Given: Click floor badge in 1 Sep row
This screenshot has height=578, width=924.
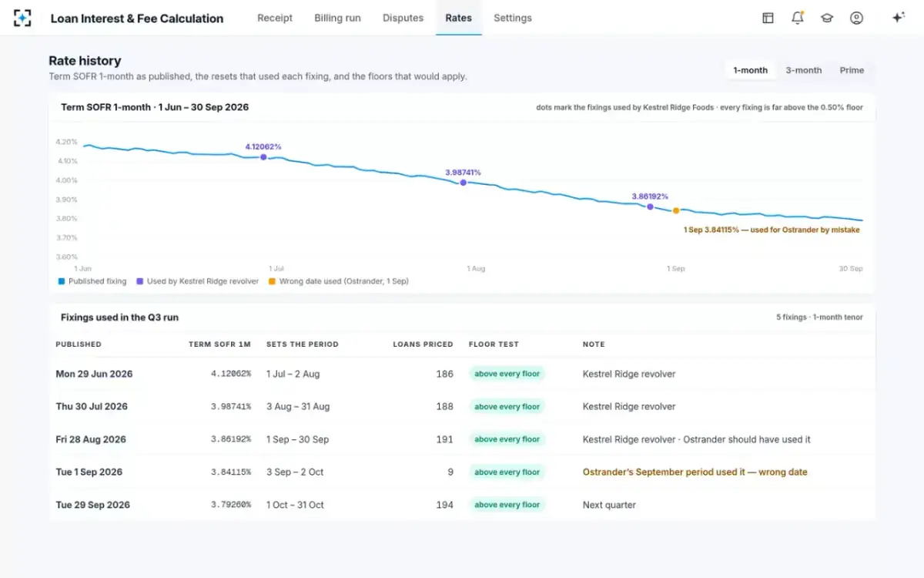Looking at the screenshot, I should click(x=507, y=472).
